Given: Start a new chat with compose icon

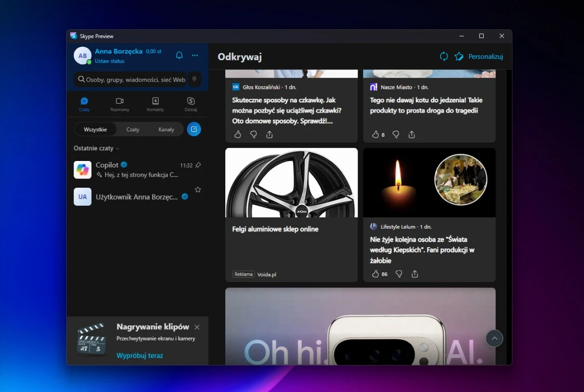Looking at the screenshot, I should pyautogui.click(x=194, y=129).
